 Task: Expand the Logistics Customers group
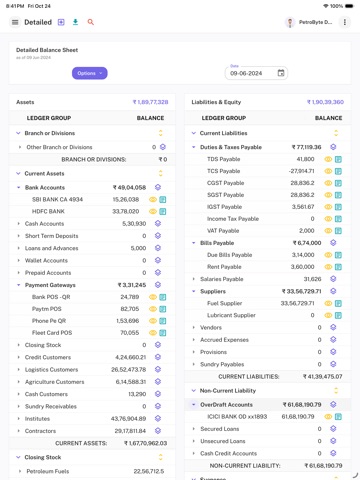19,370
